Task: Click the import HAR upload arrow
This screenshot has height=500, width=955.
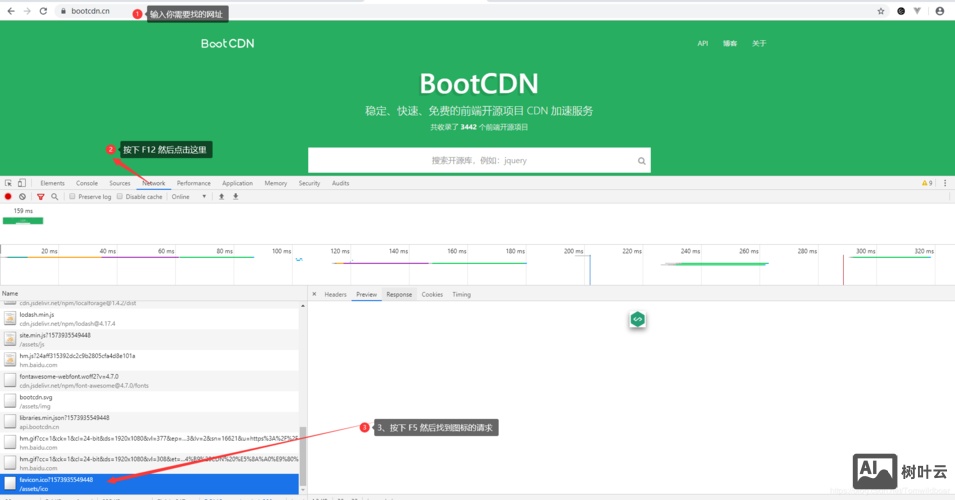Action: pyautogui.click(x=222, y=197)
